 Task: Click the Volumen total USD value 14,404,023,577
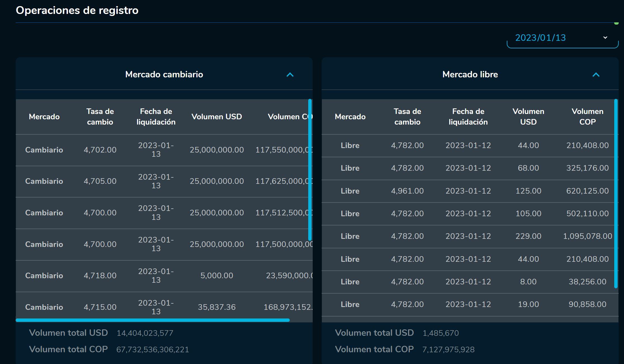click(x=145, y=333)
